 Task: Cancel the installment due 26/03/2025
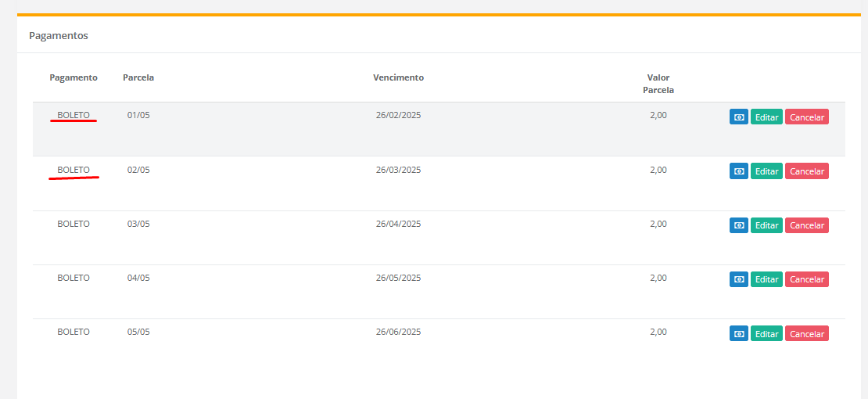click(x=806, y=171)
